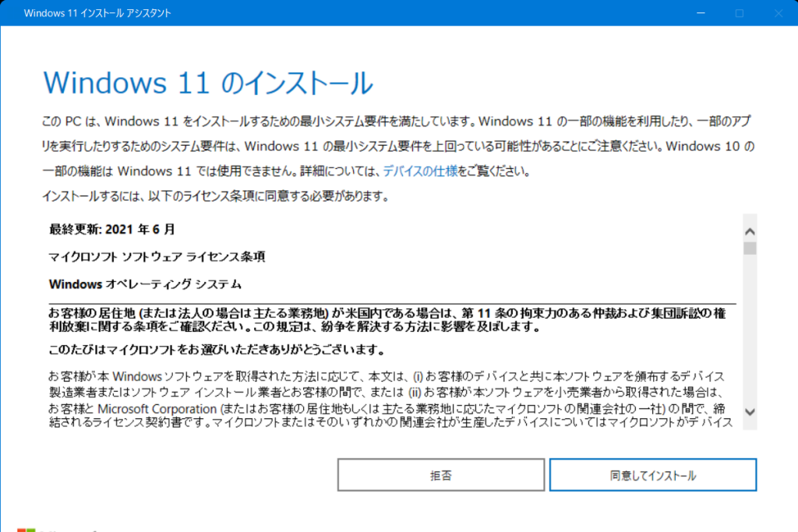Click the Windows 11 のインストール title

click(208, 83)
